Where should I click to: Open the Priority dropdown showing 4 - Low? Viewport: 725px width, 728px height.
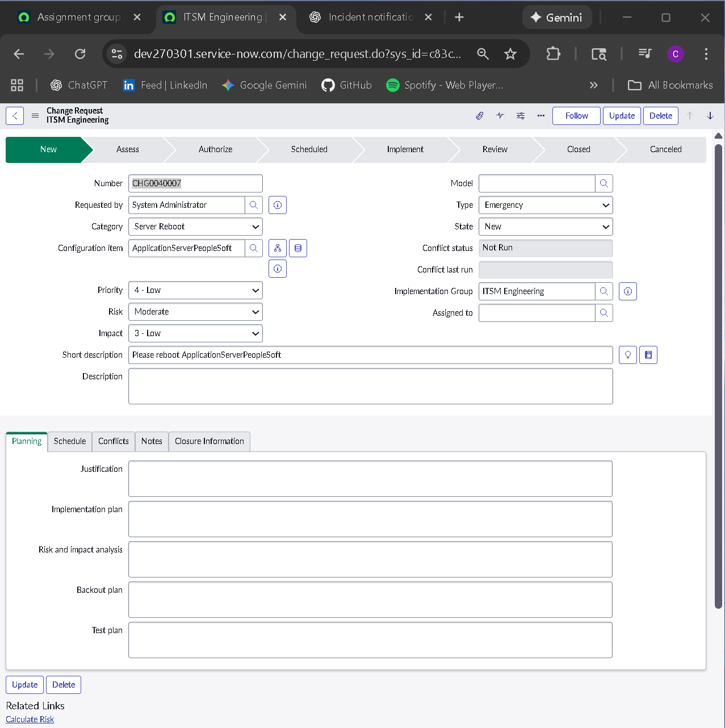195,290
